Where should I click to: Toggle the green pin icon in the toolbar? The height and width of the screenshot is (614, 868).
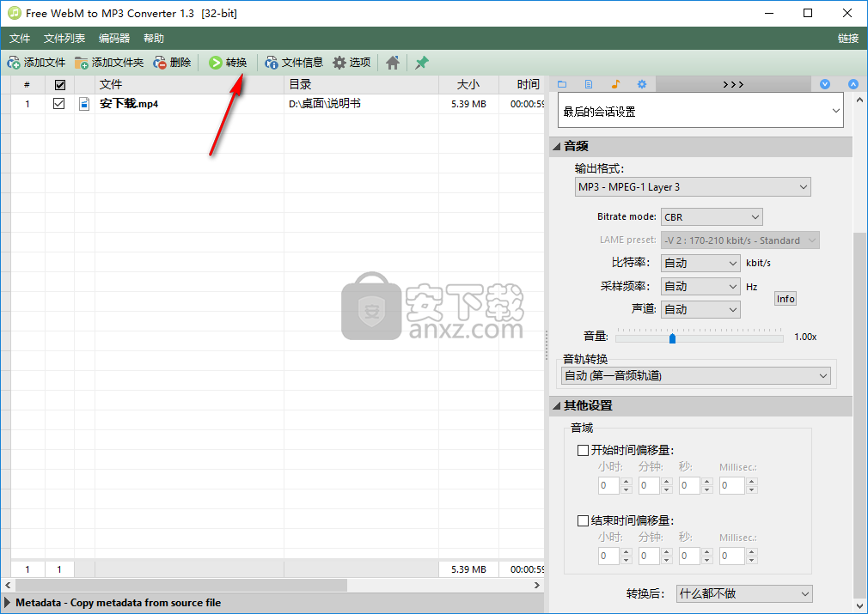click(x=421, y=63)
